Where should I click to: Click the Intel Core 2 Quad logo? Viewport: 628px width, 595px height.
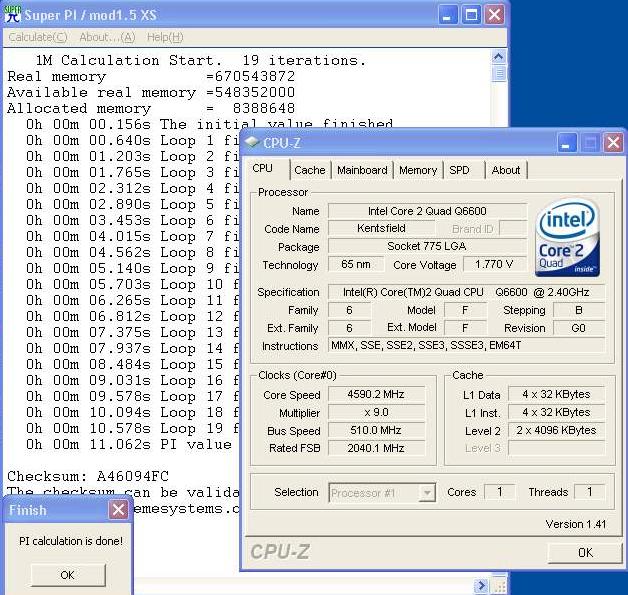[567, 237]
